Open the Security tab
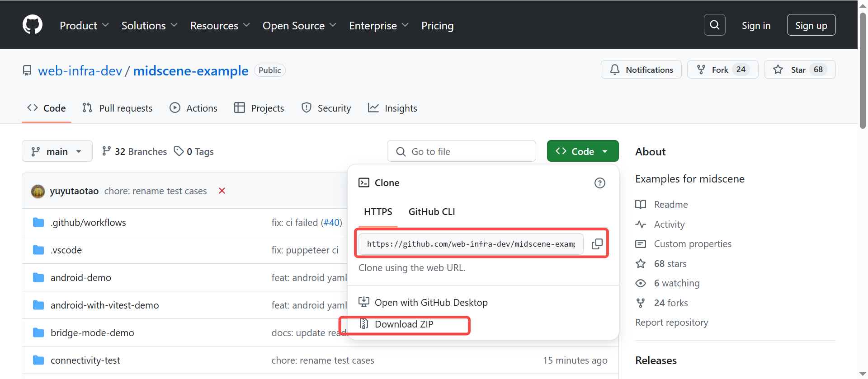Image resolution: width=868 pixels, height=379 pixels. click(326, 108)
